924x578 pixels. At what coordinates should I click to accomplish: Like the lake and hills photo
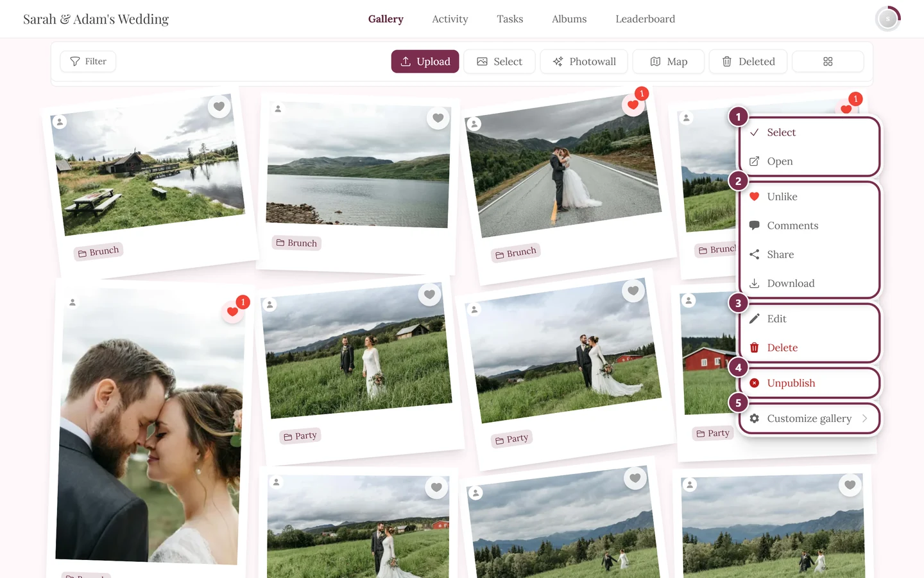coord(438,118)
